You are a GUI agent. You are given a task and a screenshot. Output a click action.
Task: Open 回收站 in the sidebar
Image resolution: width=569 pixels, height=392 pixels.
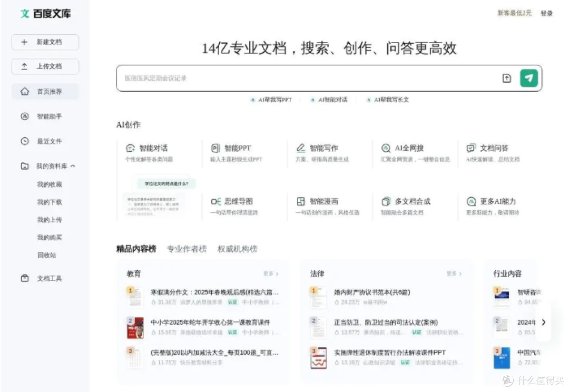(47, 256)
